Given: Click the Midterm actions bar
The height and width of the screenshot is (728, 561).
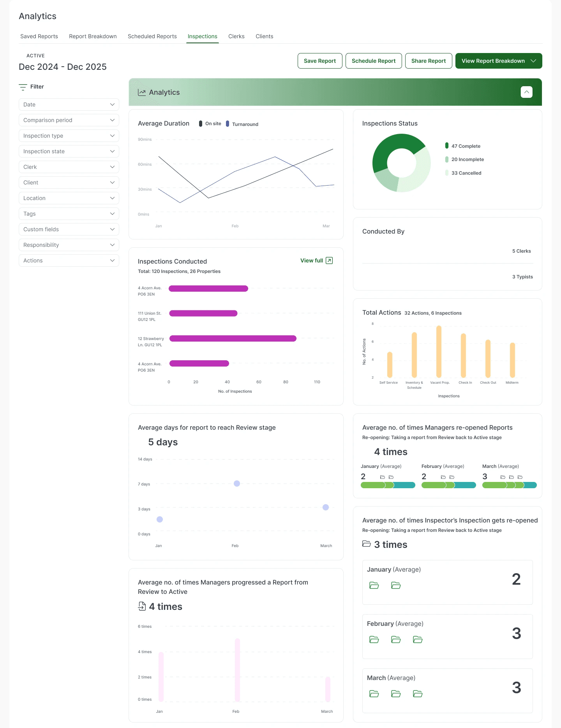Looking at the screenshot, I should [513, 360].
